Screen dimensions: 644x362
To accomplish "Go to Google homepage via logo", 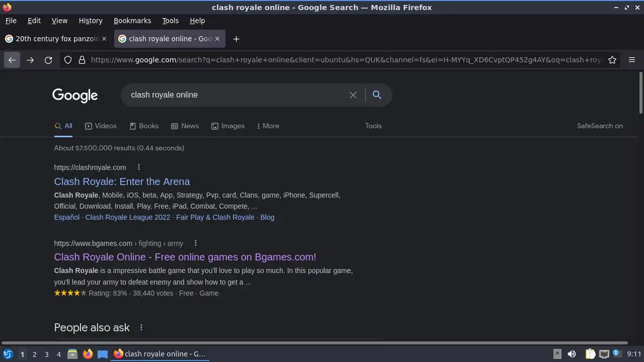I will click(75, 96).
